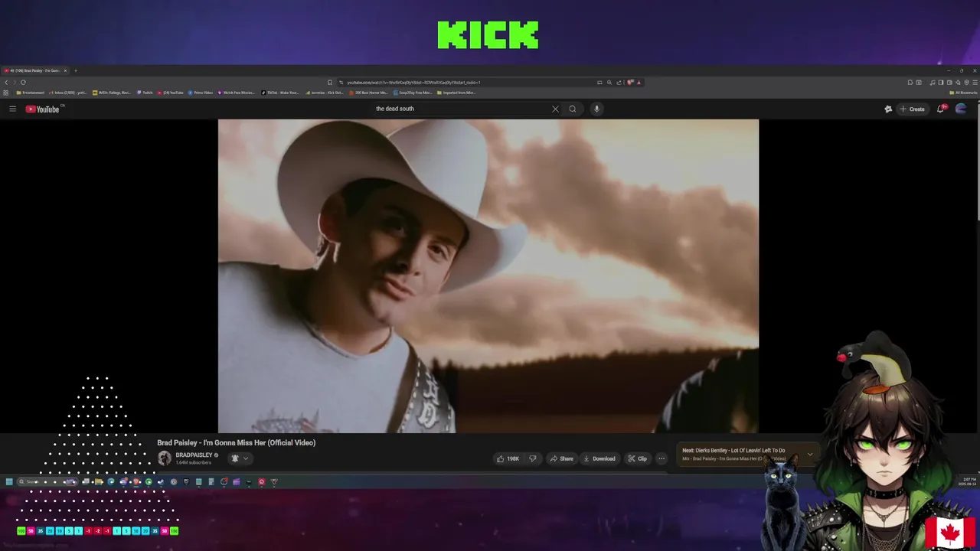Open the subscription notification bell dropdown
Viewport: 980px width, 551px height.
[240, 458]
